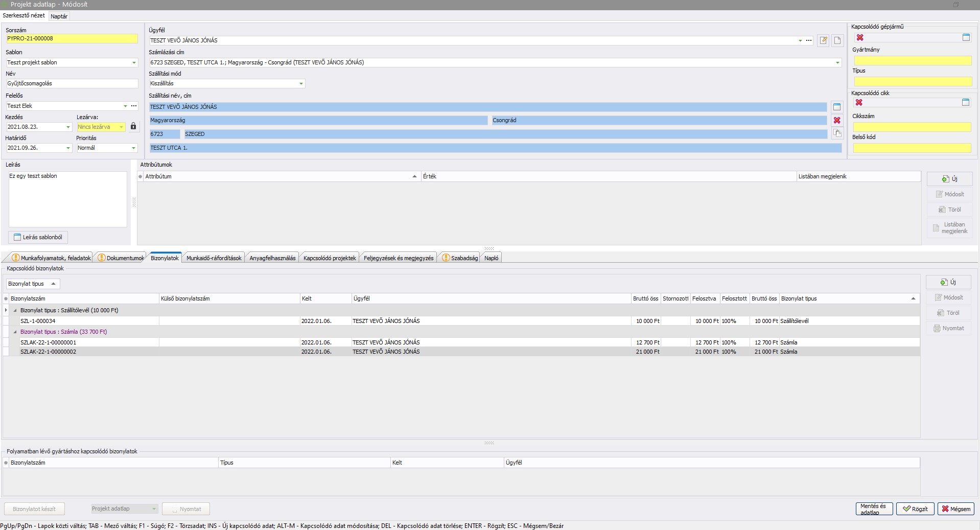The width and height of the screenshot is (980, 530).
Task: Collapse the Szállítólevél document type group
Action: click(15, 310)
